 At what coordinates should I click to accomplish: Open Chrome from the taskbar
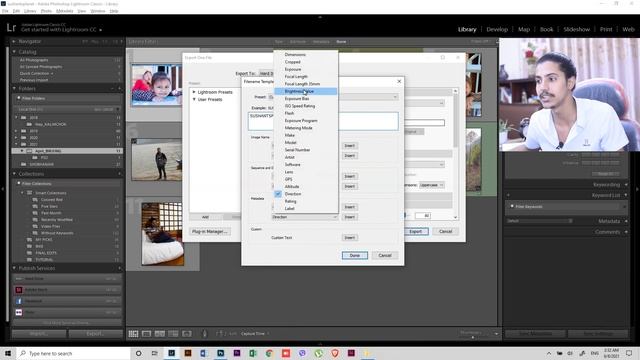click(x=269, y=353)
